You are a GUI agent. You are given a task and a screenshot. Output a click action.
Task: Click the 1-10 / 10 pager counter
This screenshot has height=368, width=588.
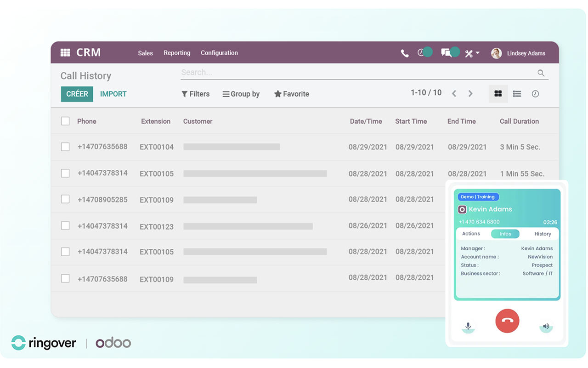426,92
